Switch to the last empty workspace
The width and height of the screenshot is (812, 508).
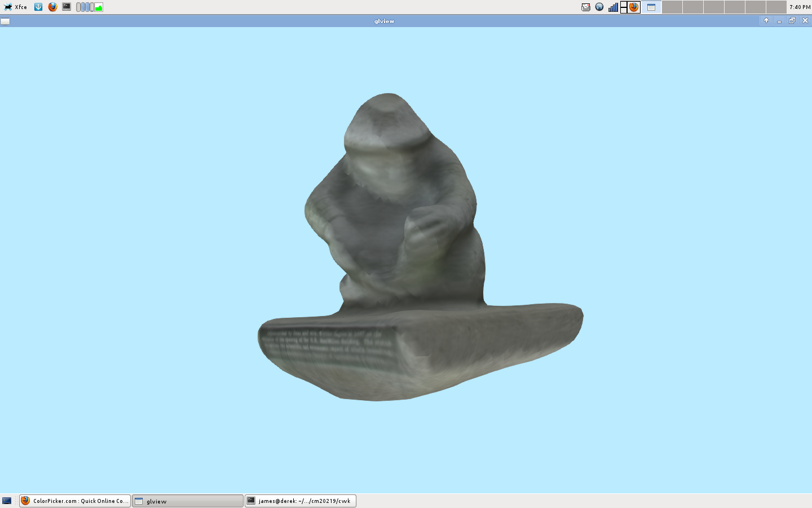tap(776, 7)
